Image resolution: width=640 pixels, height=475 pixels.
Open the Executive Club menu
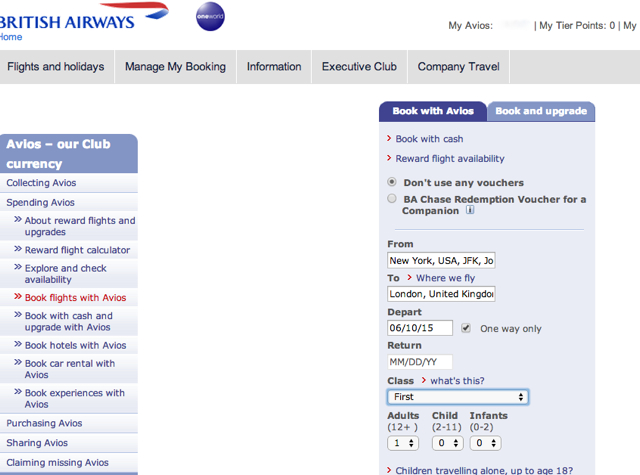point(359,67)
